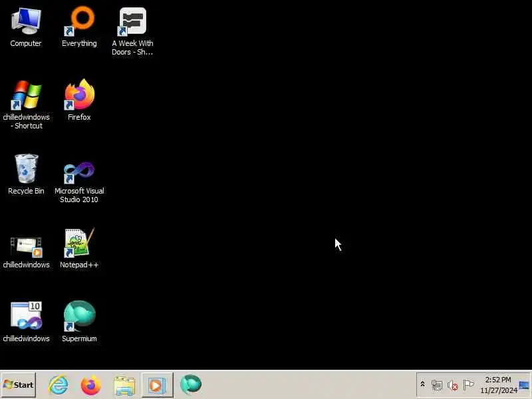This screenshot has width=532, height=399.
Task: Launch Firefox from the taskbar
Action: click(91, 385)
